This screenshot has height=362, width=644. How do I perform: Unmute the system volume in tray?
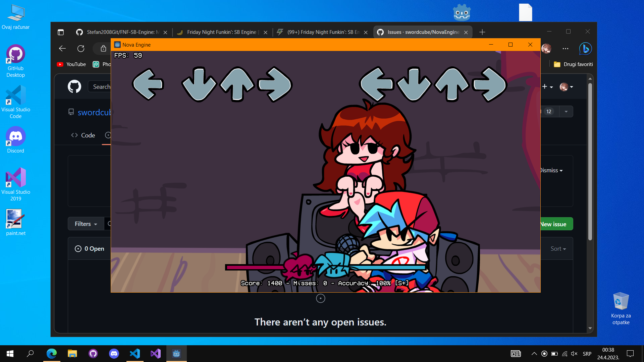click(x=574, y=354)
